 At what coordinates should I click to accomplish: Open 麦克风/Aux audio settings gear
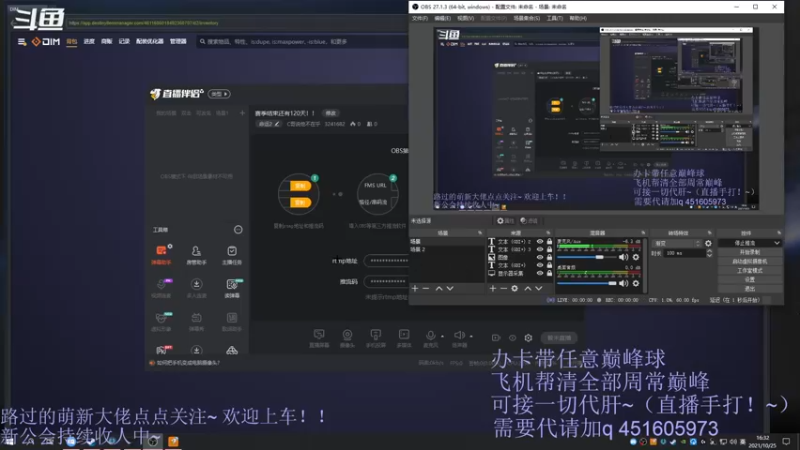click(636, 257)
